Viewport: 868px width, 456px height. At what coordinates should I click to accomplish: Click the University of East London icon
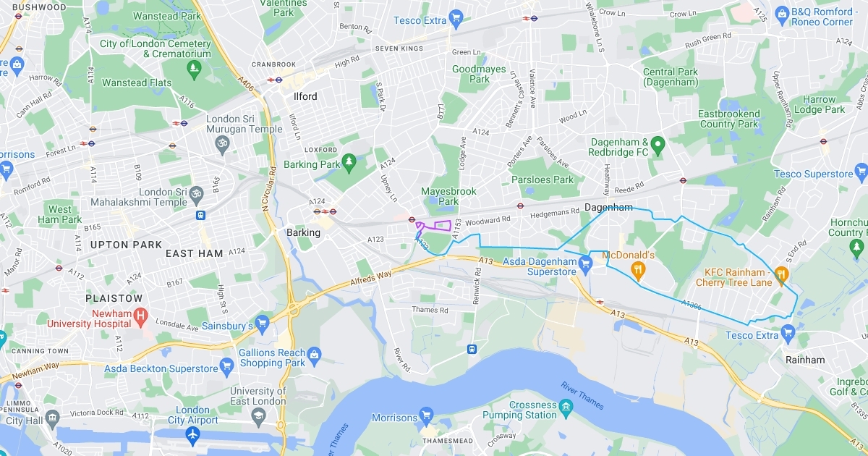point(258,415)
